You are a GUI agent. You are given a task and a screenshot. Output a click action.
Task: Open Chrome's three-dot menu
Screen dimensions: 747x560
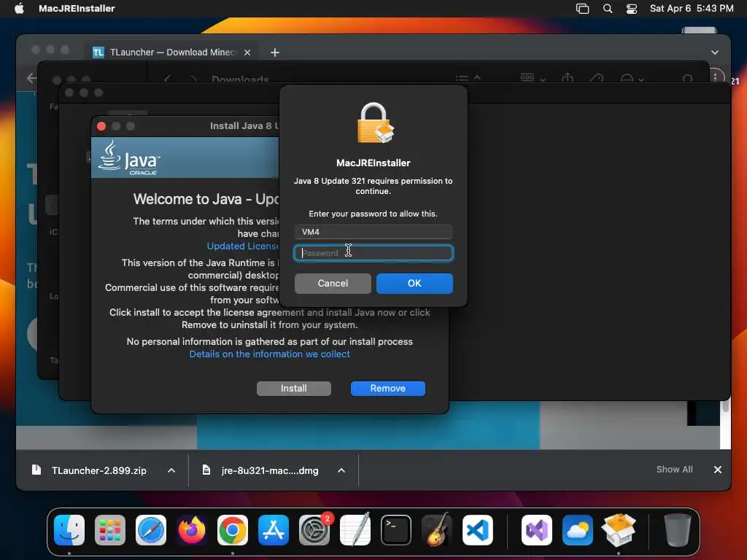715,77
